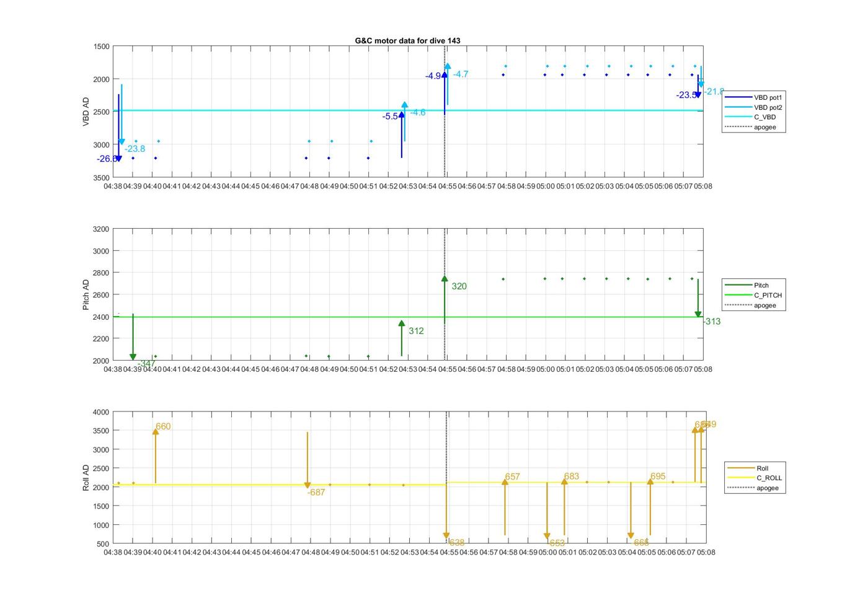868x611 pixels.
Task: Click the roll arrow labeled 660
Action: (x=156, y=455)
